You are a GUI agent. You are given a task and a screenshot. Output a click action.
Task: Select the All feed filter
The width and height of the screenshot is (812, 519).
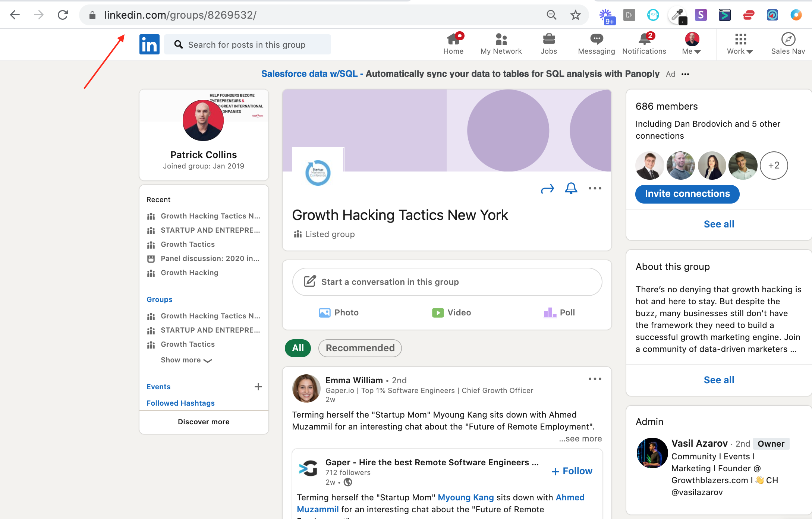(298, 348)
